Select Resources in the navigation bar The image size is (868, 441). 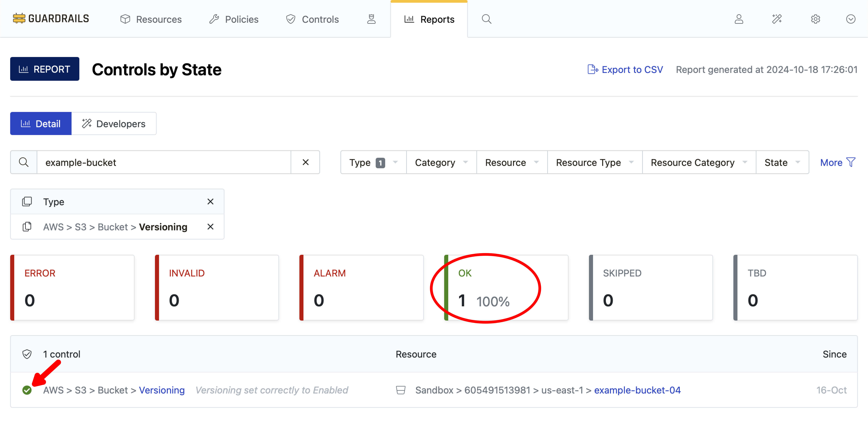tap(151, 19)
